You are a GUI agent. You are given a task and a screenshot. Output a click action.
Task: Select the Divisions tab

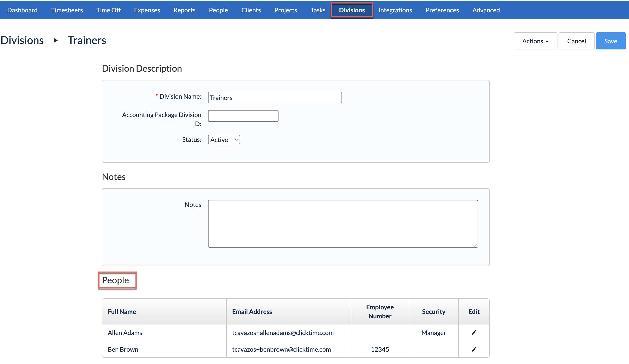tap(352, 10)
